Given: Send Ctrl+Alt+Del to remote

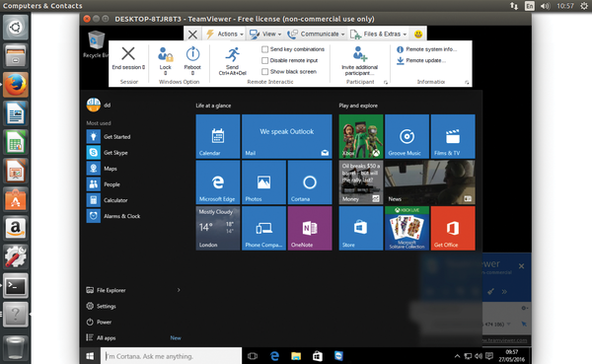Looking at the screenshot, I should coord(232,61).
